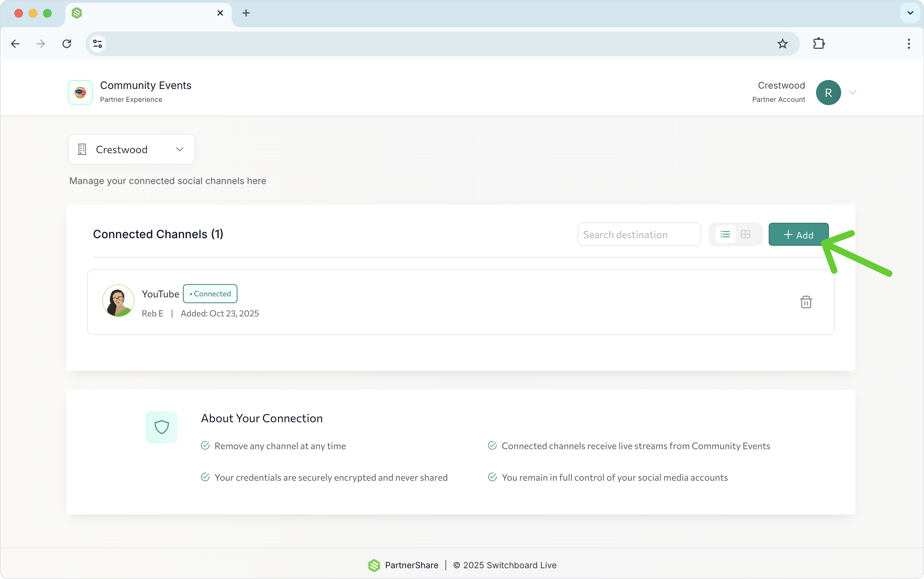Click checkmark beside 'Connected channels receive'
The width and height of the screenshot is (924, 579).
click(492, 446)
